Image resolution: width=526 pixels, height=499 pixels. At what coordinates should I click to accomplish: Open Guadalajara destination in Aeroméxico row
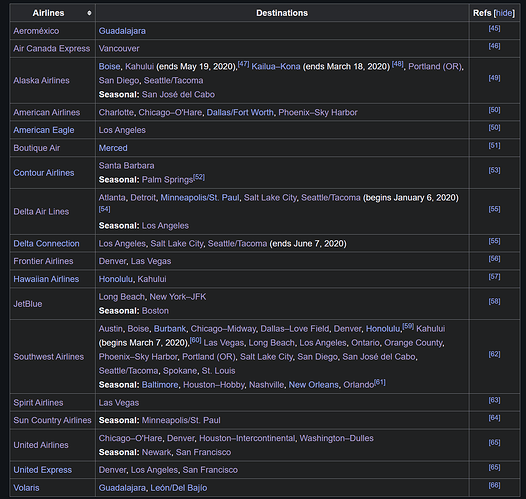point(122,31)
